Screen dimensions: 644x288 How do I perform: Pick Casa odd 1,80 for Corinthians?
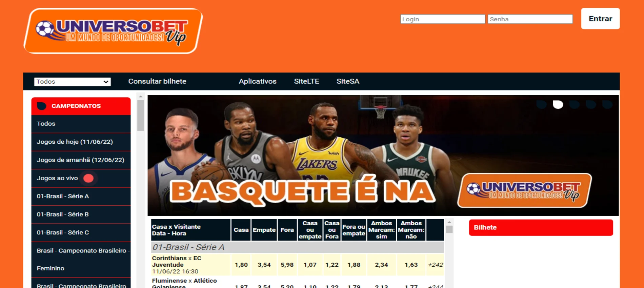(241, 265)
